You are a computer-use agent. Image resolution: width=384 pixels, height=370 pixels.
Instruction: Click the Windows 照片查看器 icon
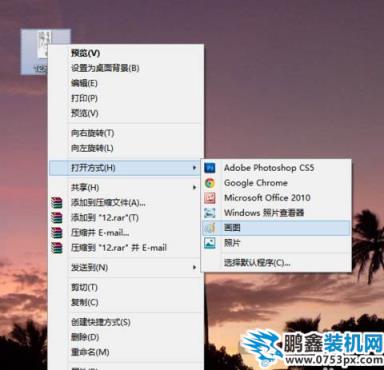point(210,213)
